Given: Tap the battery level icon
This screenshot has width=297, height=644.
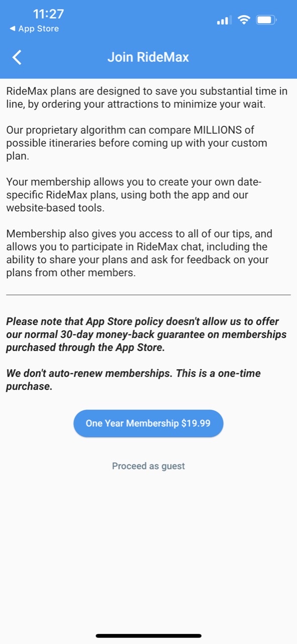Looking at the screenshot, I should (x=266, y=20).
